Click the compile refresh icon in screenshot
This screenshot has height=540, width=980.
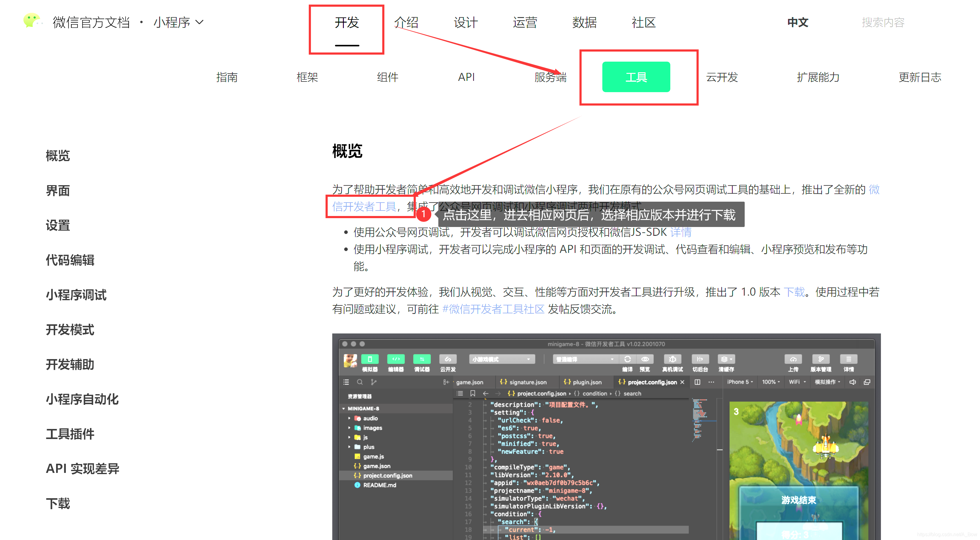tap(627, 359)
